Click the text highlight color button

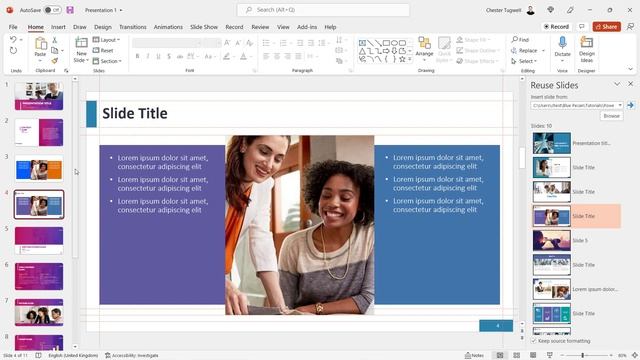point(227,56)
